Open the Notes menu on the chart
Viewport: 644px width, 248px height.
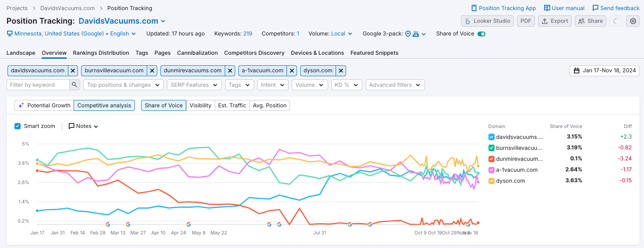click(83, 126)
